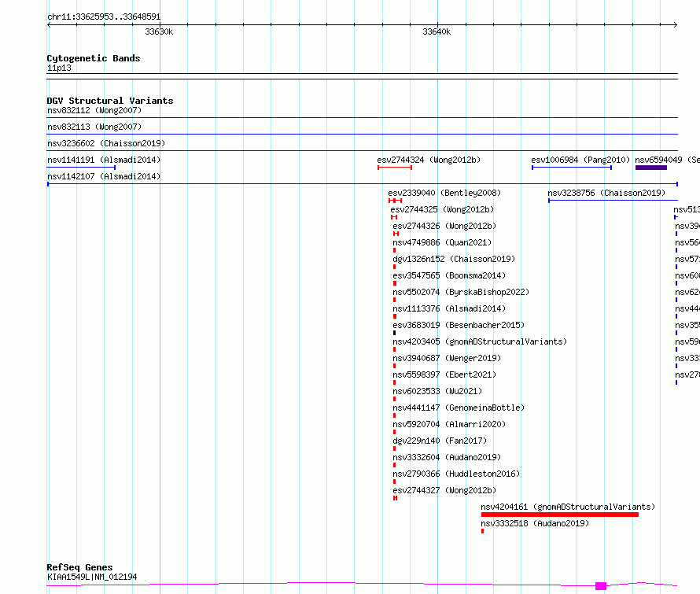Click the esv3683019 black variant marker
Viewport: 700px width, 594px height.
tap(394, 333)
